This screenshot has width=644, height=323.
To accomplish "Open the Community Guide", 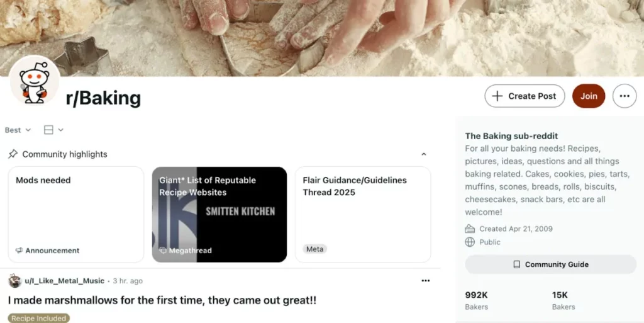I will [x=550, y=264].
